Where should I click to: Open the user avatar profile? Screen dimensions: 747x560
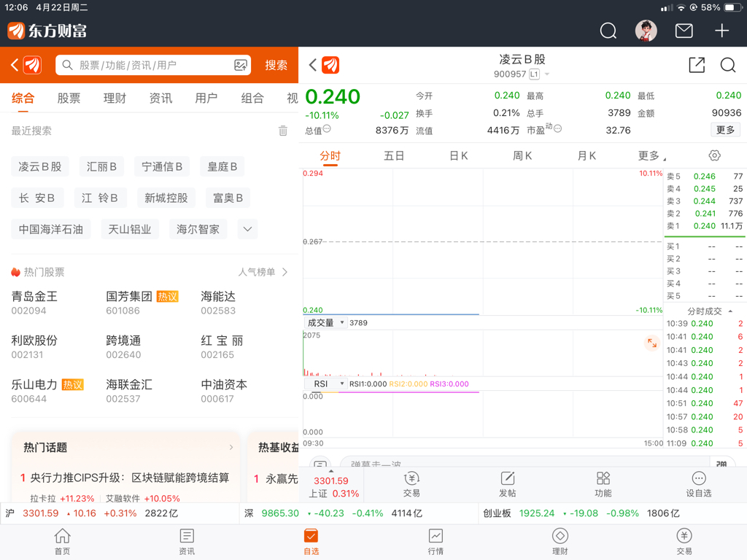[646, 31]
